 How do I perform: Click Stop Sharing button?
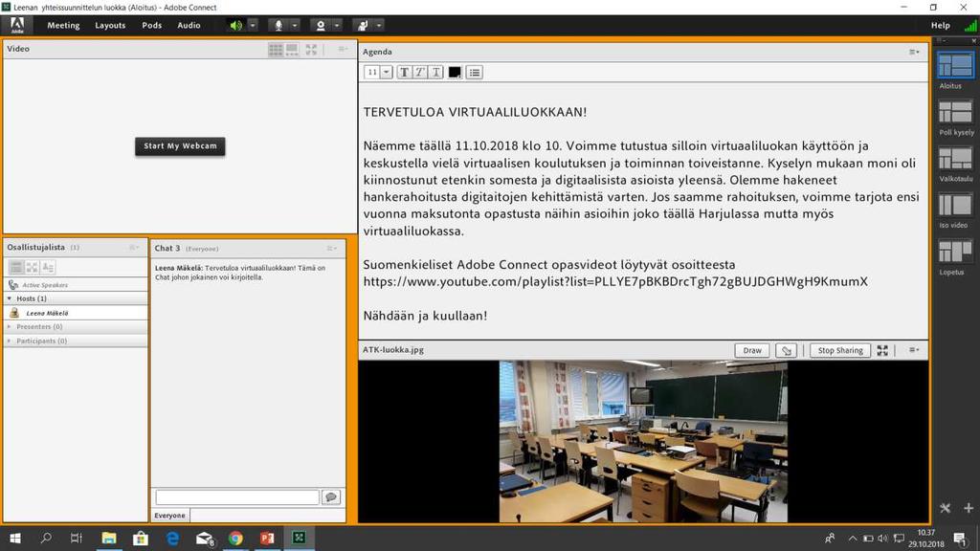tap(840, 350)
